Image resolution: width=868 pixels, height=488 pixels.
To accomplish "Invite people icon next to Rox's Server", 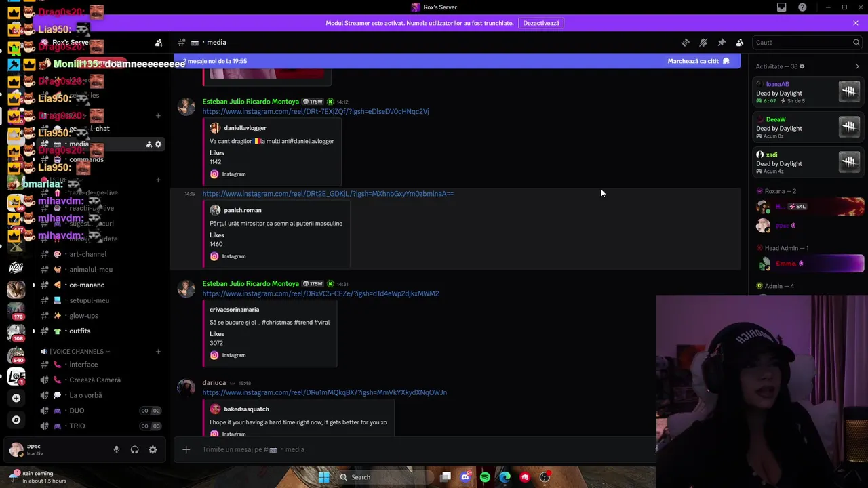I will click(159, 43).
